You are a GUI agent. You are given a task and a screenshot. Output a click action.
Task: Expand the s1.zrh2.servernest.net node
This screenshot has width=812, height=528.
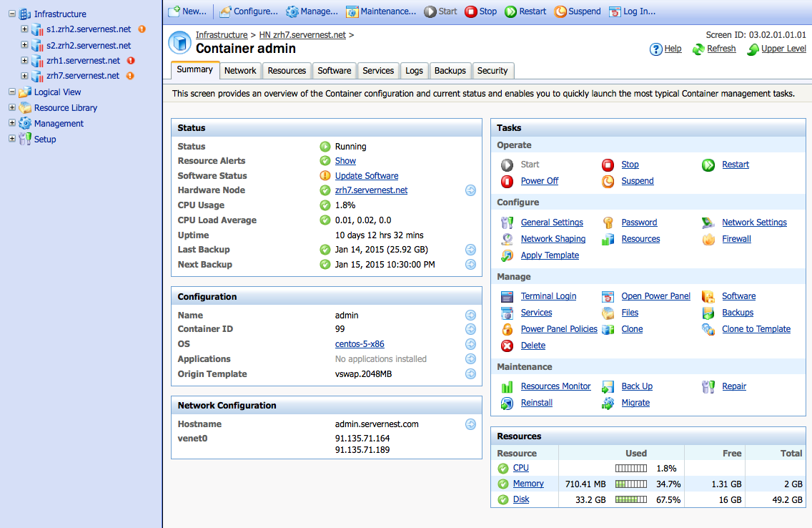(x=24, y=29)
